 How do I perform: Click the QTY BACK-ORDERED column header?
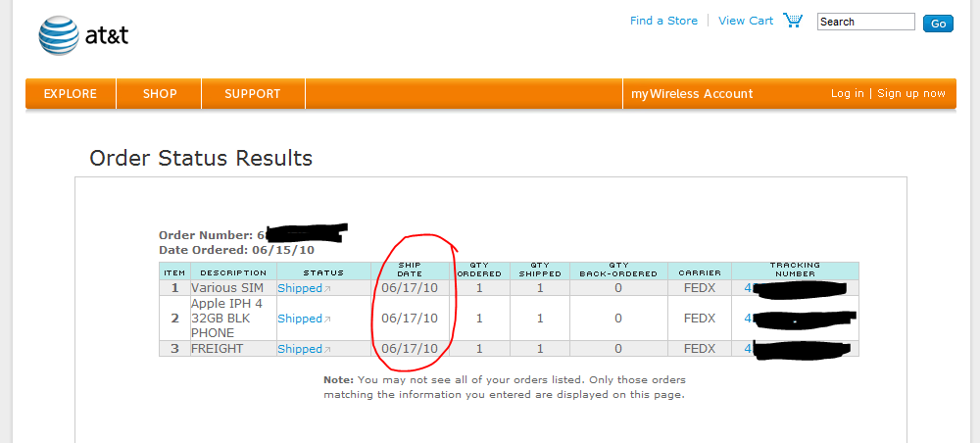coord(618,270)
